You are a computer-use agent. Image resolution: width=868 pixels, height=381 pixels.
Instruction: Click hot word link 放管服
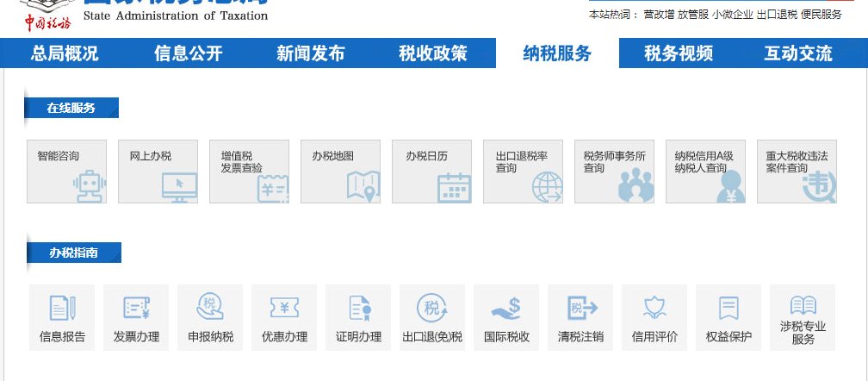693,15
